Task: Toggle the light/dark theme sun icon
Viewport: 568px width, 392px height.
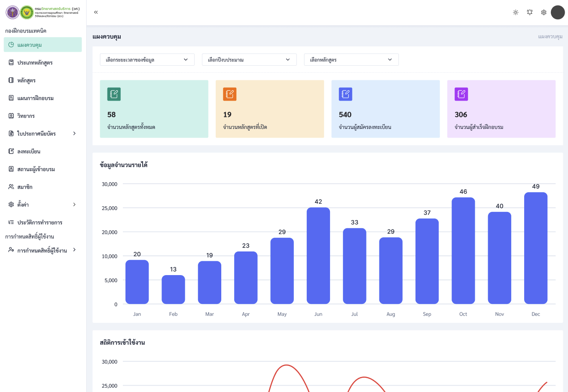Action: click(x=516, y=12)
